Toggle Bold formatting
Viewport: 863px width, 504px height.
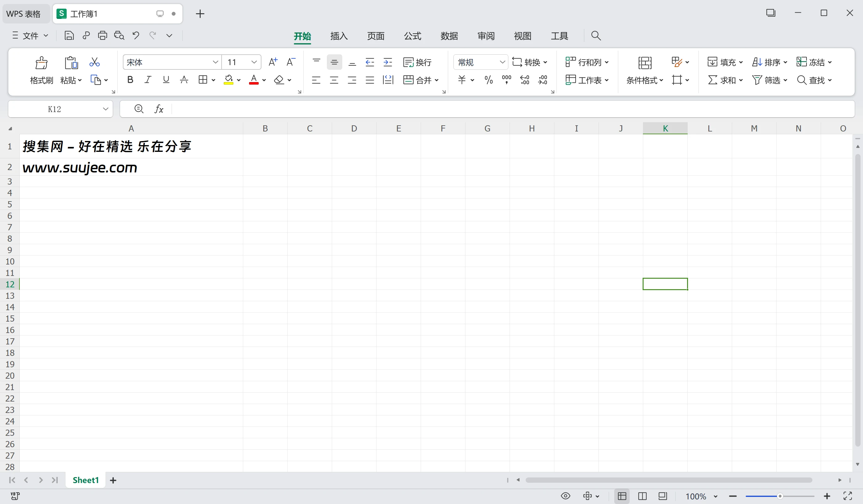(x=130, y=80)
